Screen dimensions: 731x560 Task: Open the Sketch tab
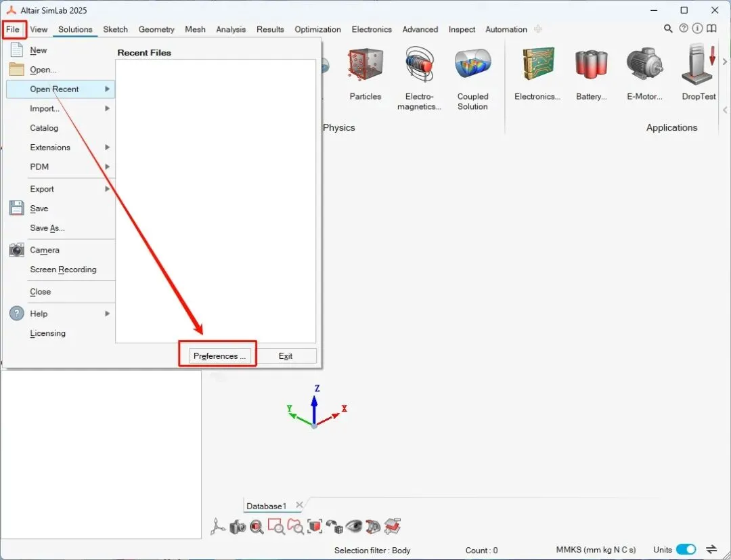pyautogui.click(x=115, y=29)
